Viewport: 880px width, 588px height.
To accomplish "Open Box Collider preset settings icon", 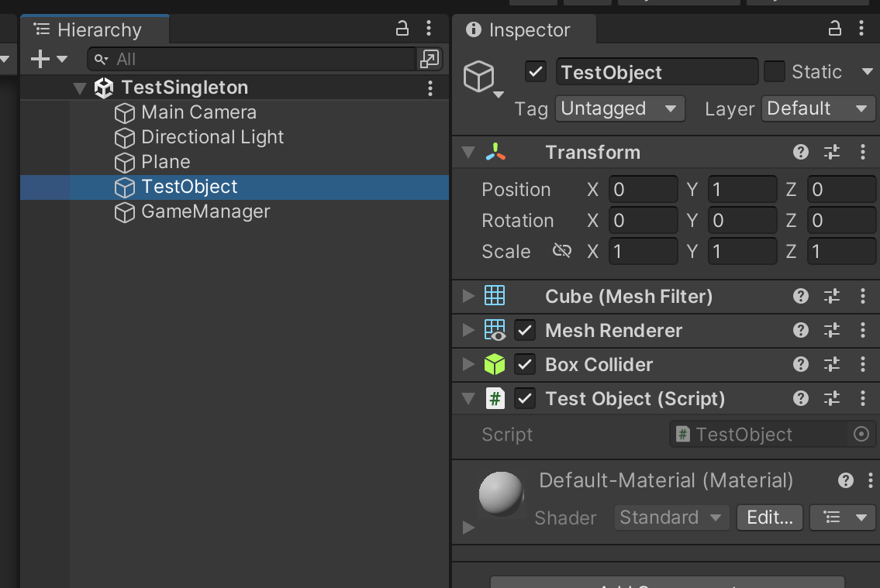I will pos(832,365).
